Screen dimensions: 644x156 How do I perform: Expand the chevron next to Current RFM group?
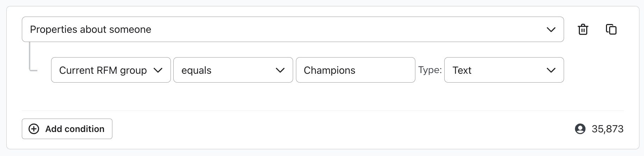pos(158,70)
